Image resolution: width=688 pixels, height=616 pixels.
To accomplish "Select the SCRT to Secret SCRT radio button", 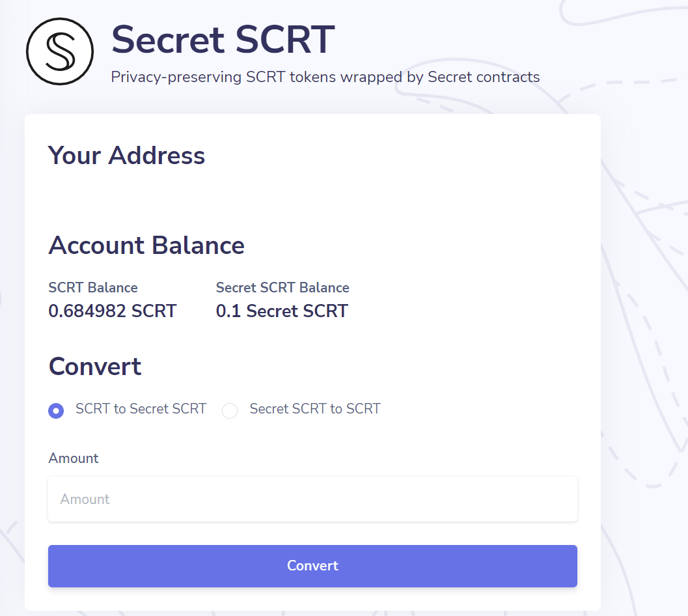I will tap(56, 411).
